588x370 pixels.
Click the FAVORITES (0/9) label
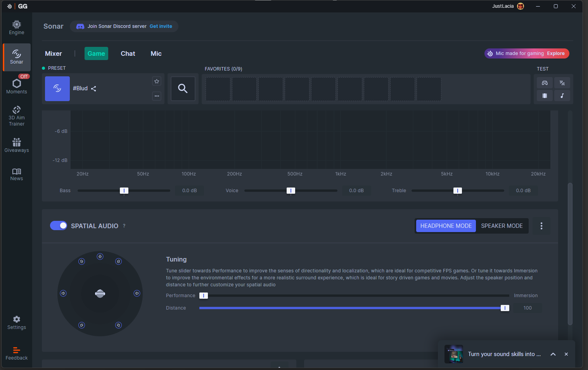[x=223, y=69]
